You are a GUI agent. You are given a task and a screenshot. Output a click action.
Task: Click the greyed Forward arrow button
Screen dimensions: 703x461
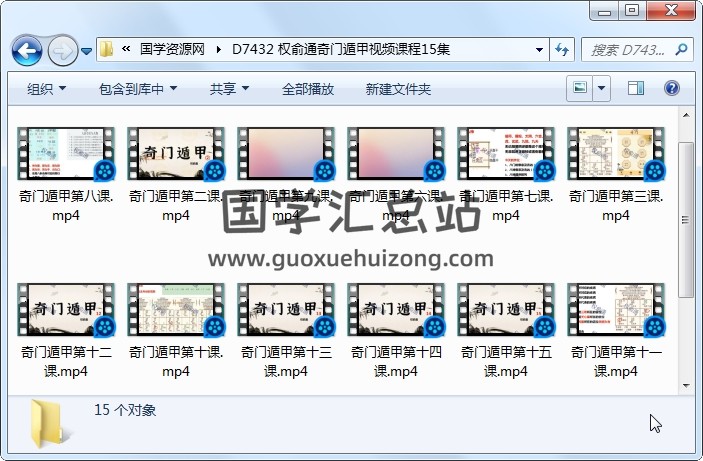(x=62, y=51)
